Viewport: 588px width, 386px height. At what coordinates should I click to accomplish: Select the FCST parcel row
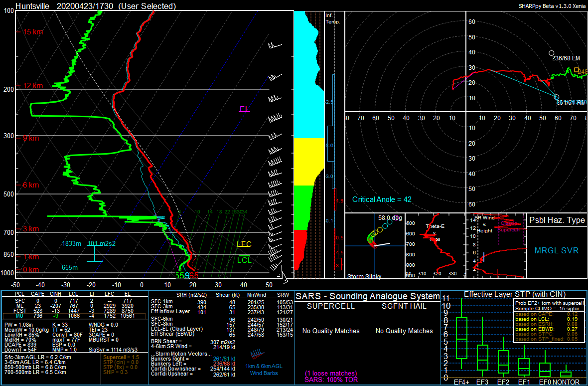pyautogui.click(x=75, y=311)
